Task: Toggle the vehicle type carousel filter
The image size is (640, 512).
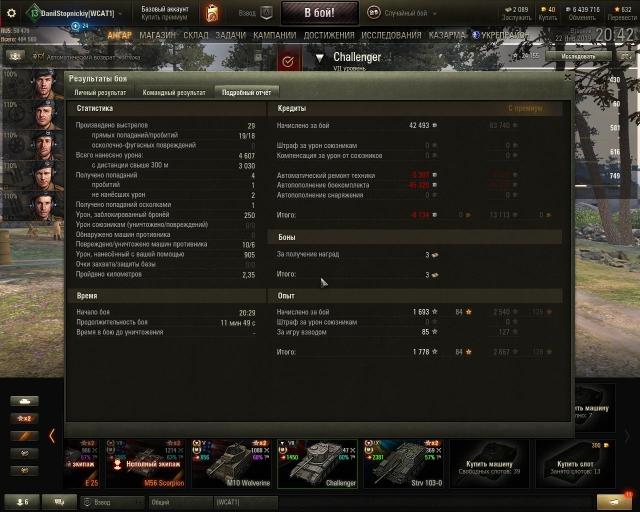Action: click(x=24, y=401)
